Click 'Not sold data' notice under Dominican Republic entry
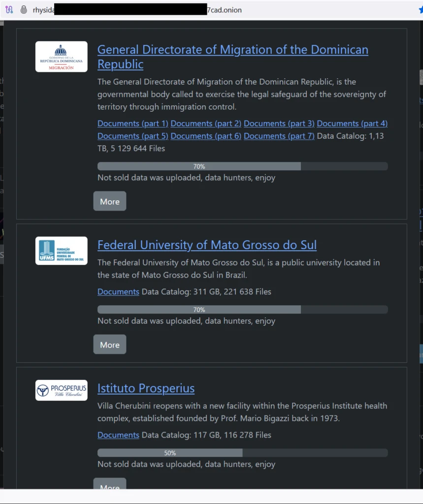 (186, 178)
